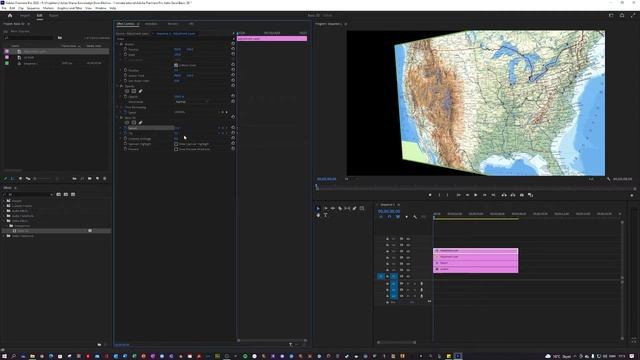Pick free draw bezier mask under Basic 3D
The height and width of the screenshot is (360, 640).
[x=140, y=122]
